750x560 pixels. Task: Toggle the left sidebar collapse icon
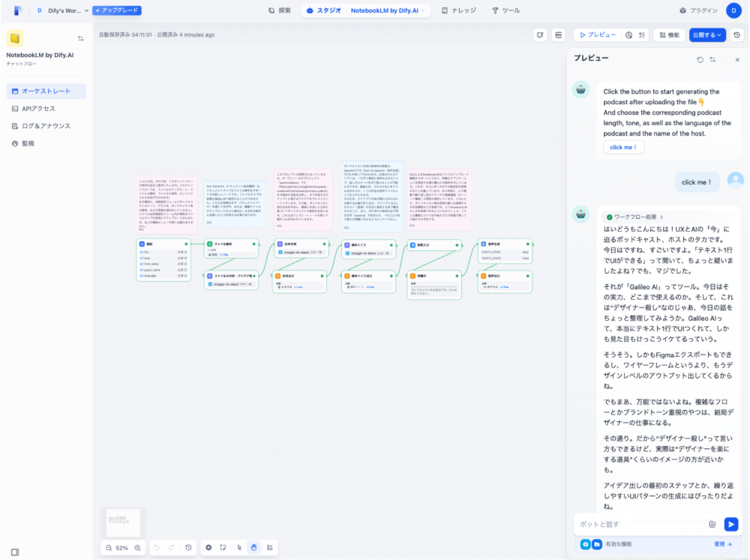click(15, 552)
